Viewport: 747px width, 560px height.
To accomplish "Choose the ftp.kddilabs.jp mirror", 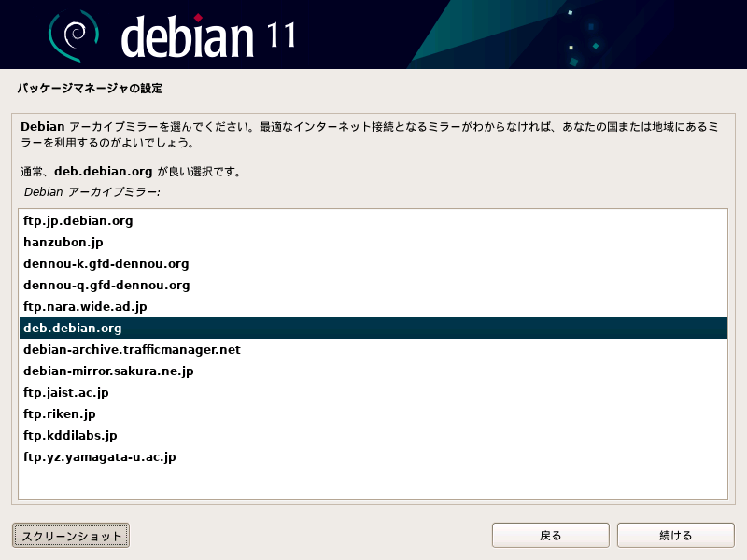I will click(373, 435).
